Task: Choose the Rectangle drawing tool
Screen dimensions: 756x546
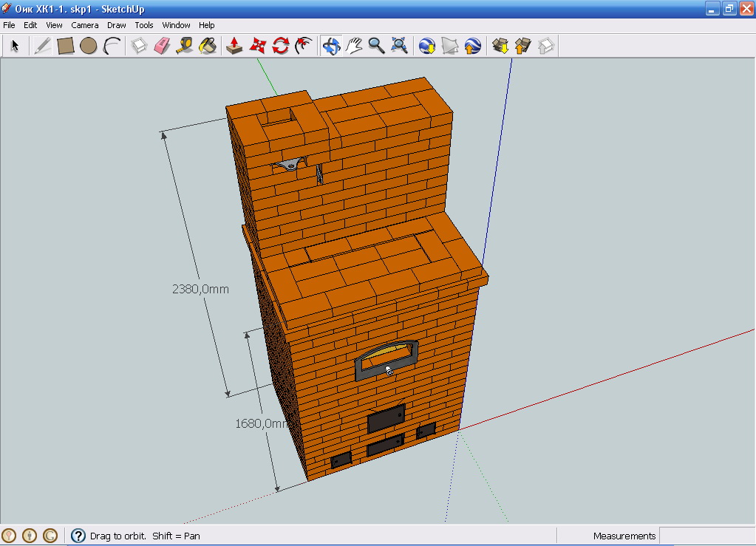Action: coord(66,47)
